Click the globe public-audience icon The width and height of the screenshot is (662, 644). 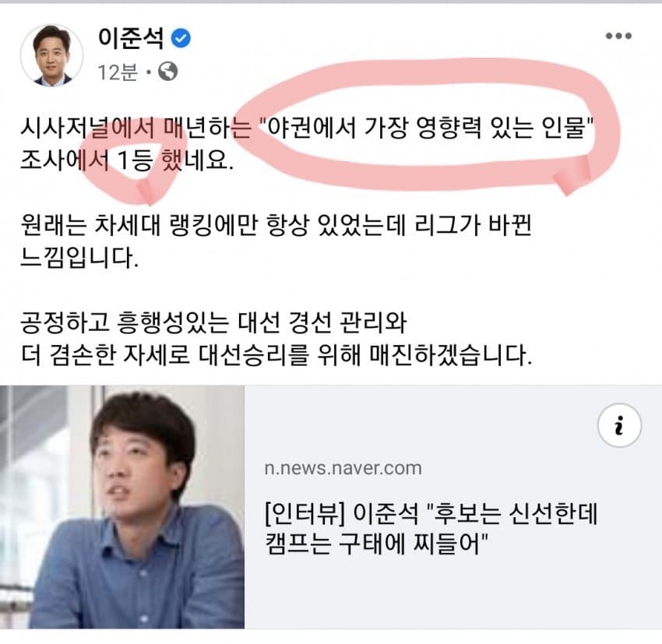click(x=167, y=72)
